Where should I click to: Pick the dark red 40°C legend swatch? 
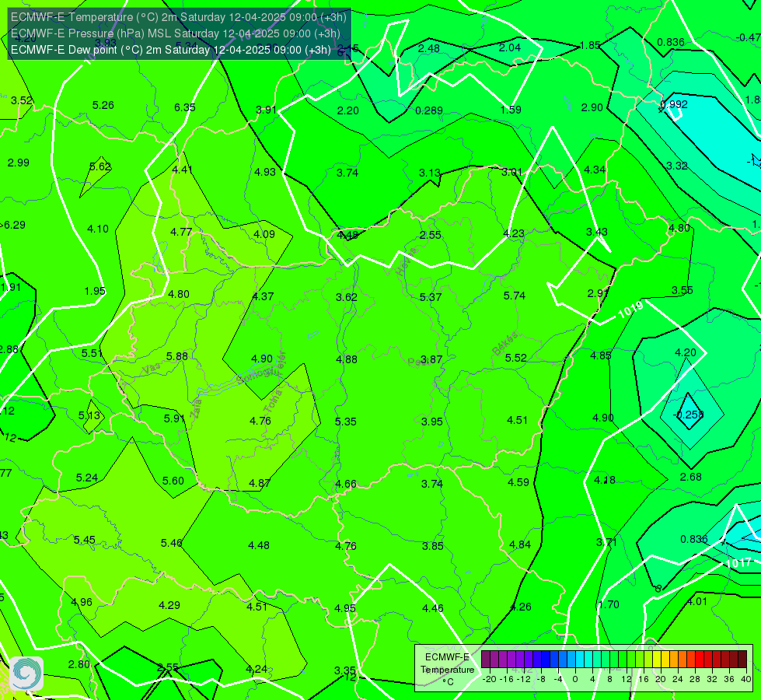coord(742,660)
